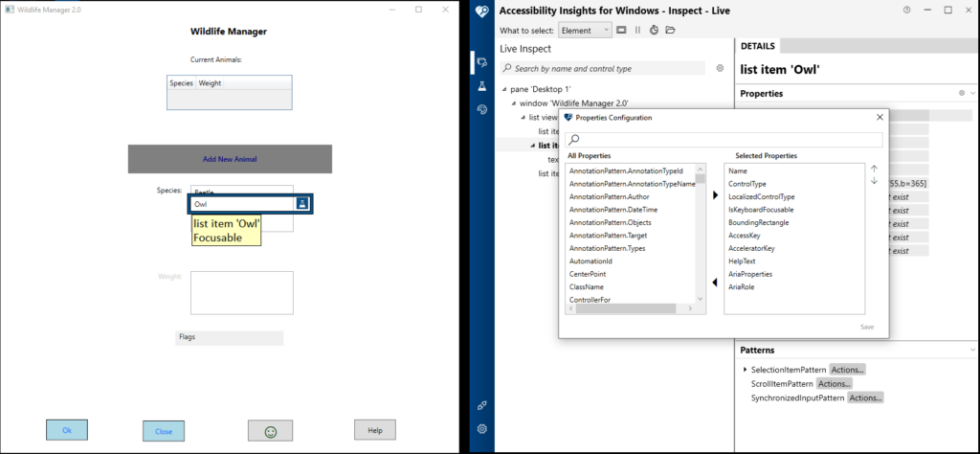980x454 pixels.
Task: Pause live inspection with the pause icon
Action: [637, 30]
